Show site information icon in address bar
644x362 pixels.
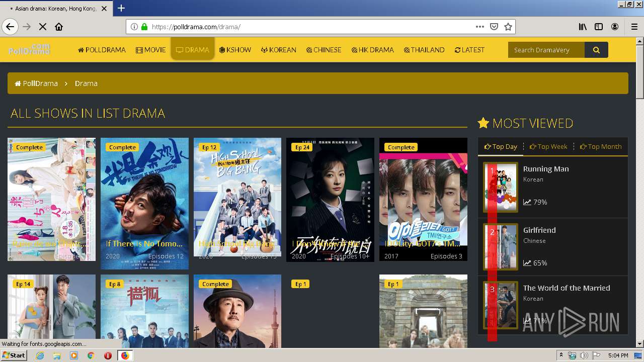pyautogui.click(x=134, y=27)
